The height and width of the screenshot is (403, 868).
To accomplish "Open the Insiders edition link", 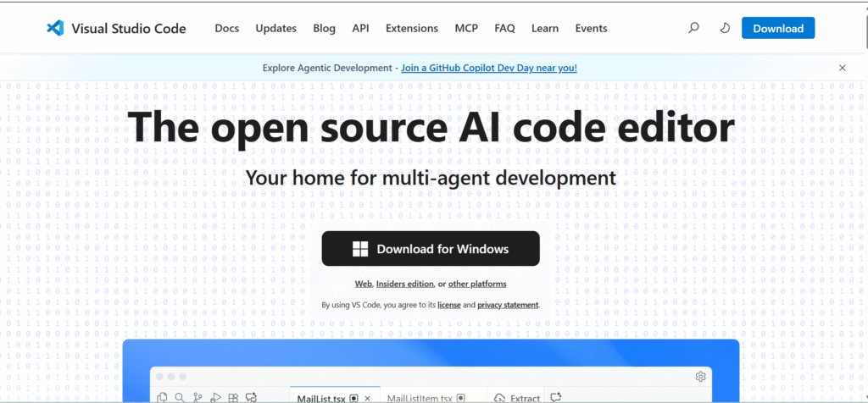I will point(405,284).
